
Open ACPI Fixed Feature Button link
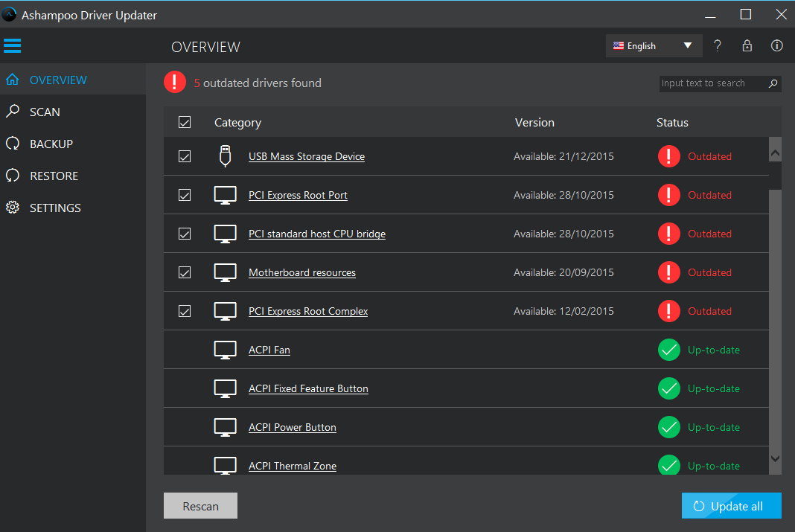point(308,388)
